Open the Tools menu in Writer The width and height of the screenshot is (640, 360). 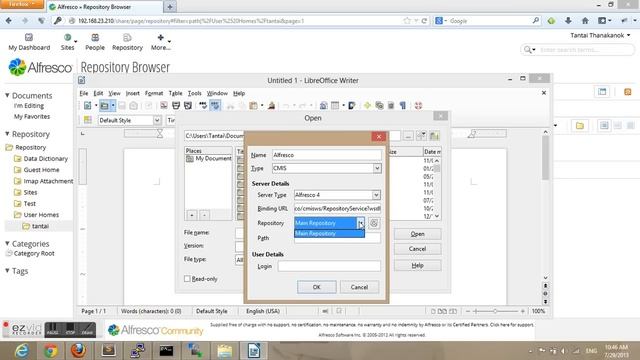click(x=194, y=93)
